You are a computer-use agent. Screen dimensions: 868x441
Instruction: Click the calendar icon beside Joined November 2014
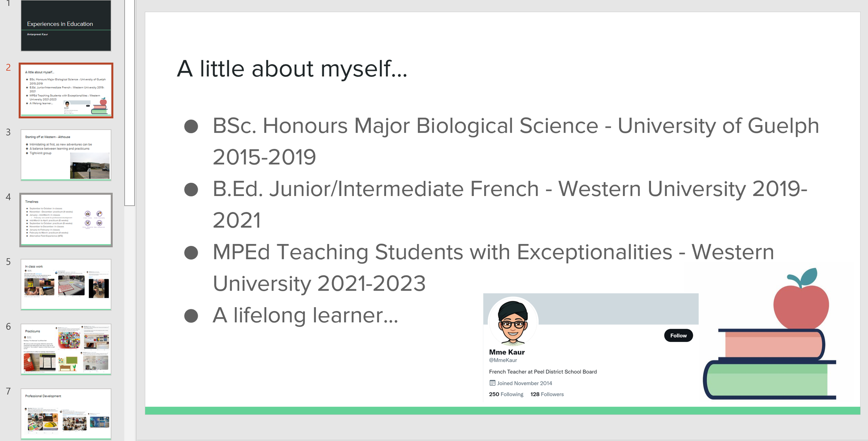point(492,383)
